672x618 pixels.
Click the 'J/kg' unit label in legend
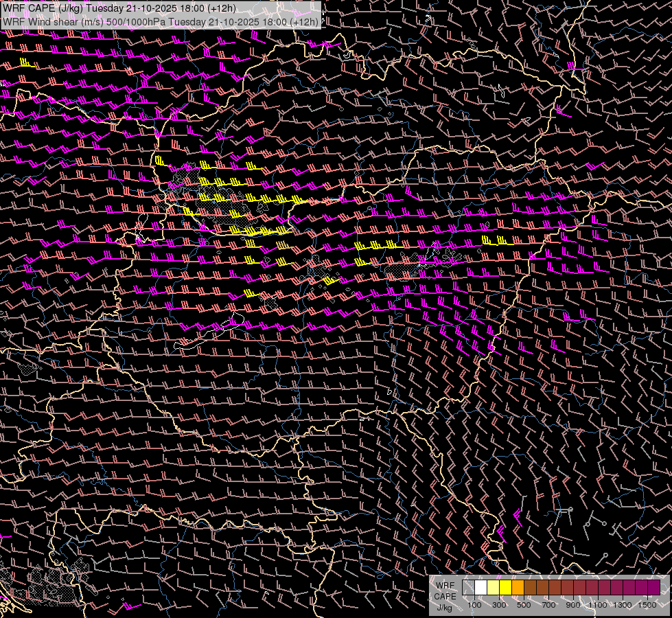coord(444,608)
